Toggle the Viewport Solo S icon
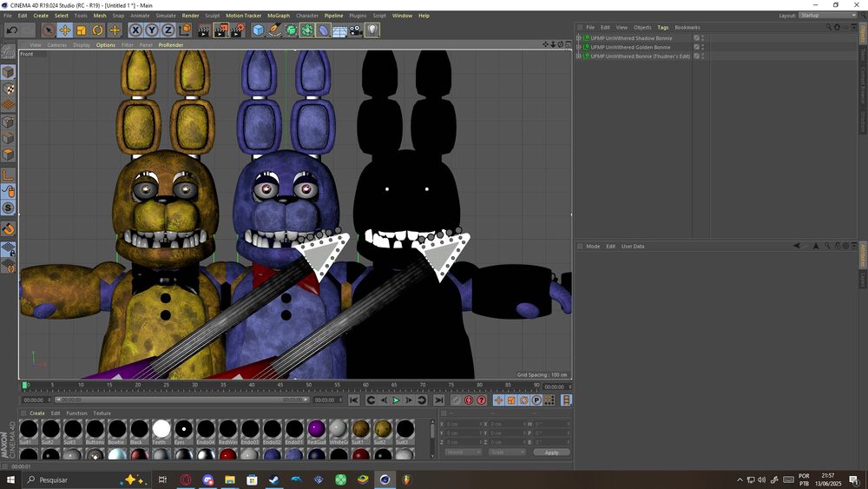The height and width of the screenshot is (489, 868). coord(8,208)
